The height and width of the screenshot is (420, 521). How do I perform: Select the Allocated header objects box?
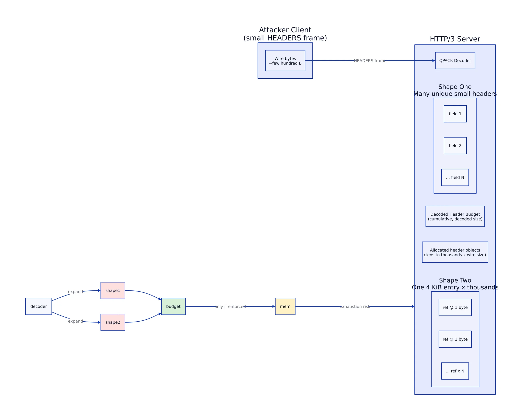(455, 252)
